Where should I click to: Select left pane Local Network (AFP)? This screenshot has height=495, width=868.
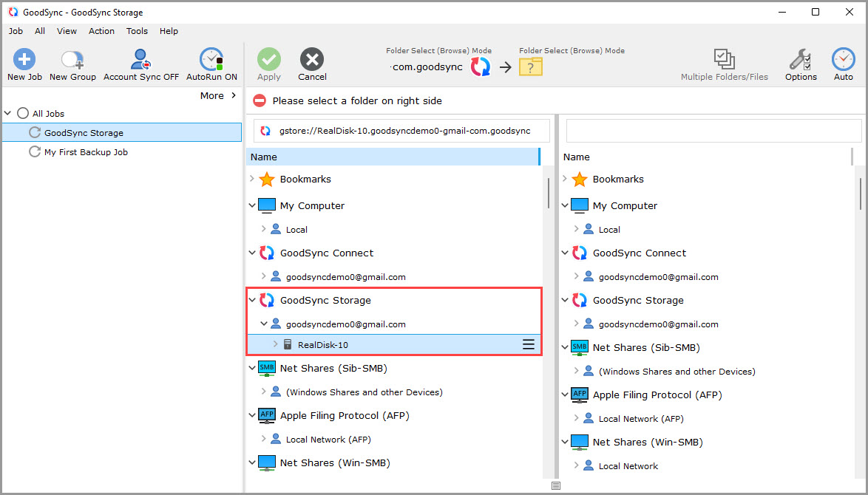(328, 440)
